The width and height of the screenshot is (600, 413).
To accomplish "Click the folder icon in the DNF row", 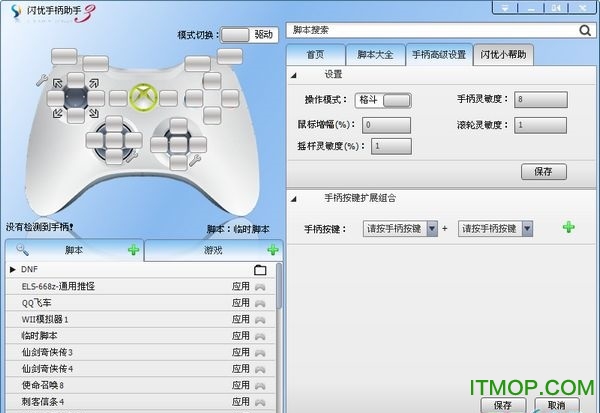I will click(x=260, y=270).
